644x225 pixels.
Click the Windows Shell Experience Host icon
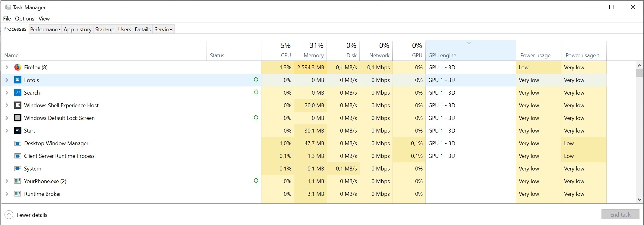(18, 105)
